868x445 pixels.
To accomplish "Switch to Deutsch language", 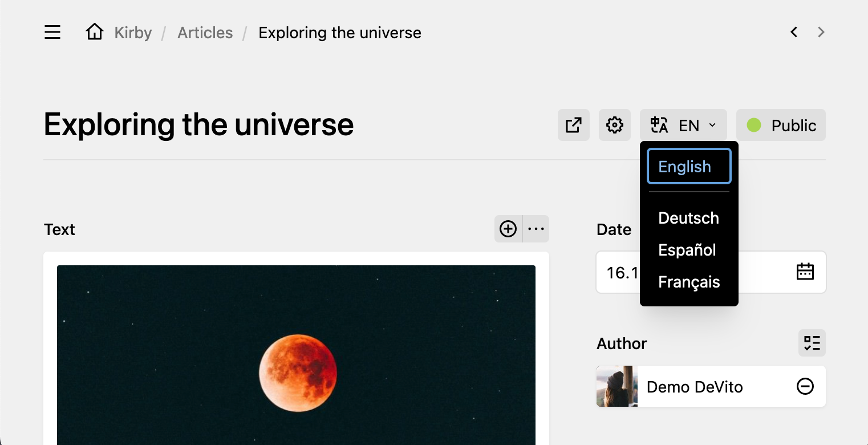I will [x=689, y=218].
